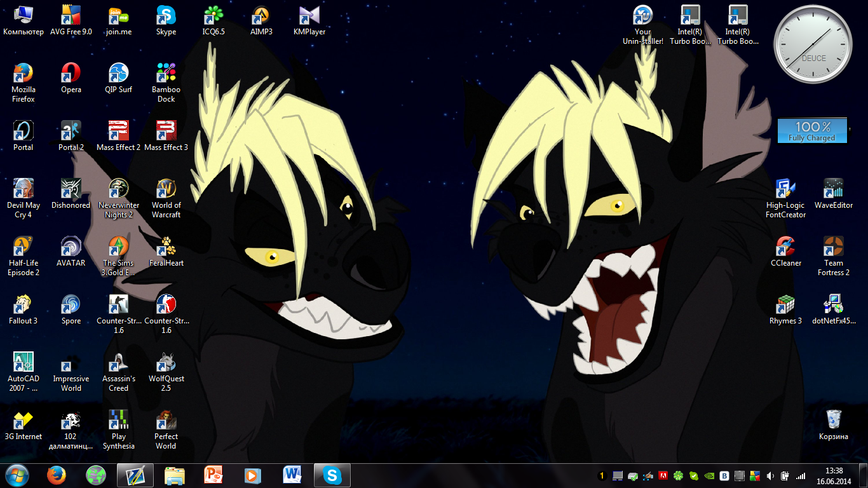Select Neverwinter Nights 2 icon
868x488 pixels.
pyautogui.click(x=119, y=198)
